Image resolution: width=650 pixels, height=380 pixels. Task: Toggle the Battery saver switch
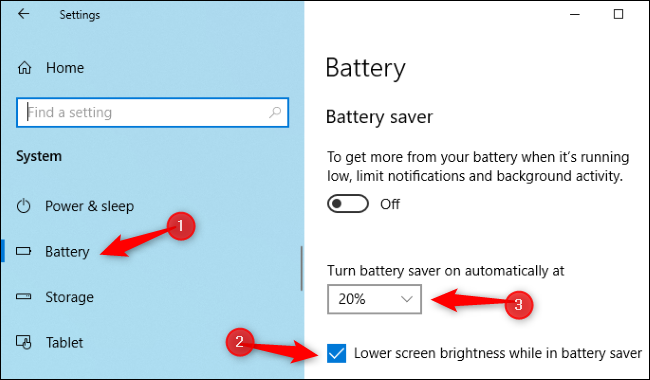pos(347,203)
